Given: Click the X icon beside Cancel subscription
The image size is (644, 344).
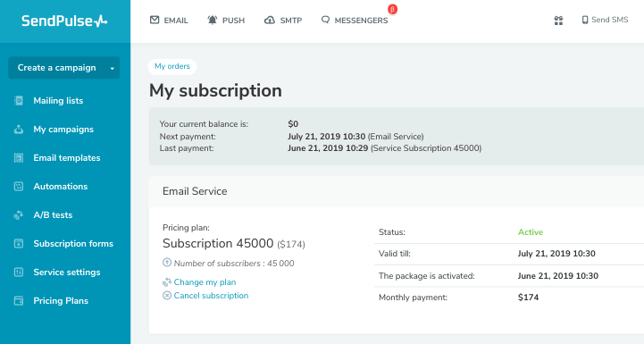Looking at the screenshot, I should coord(167,295).
